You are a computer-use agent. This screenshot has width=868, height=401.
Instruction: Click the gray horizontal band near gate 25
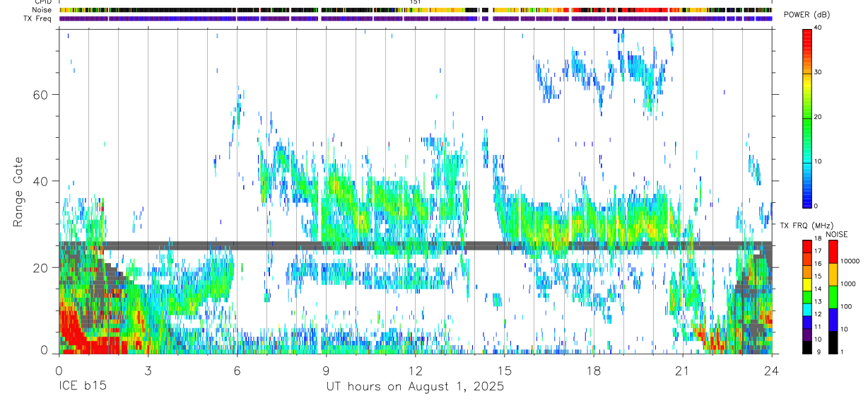(416, 246)
